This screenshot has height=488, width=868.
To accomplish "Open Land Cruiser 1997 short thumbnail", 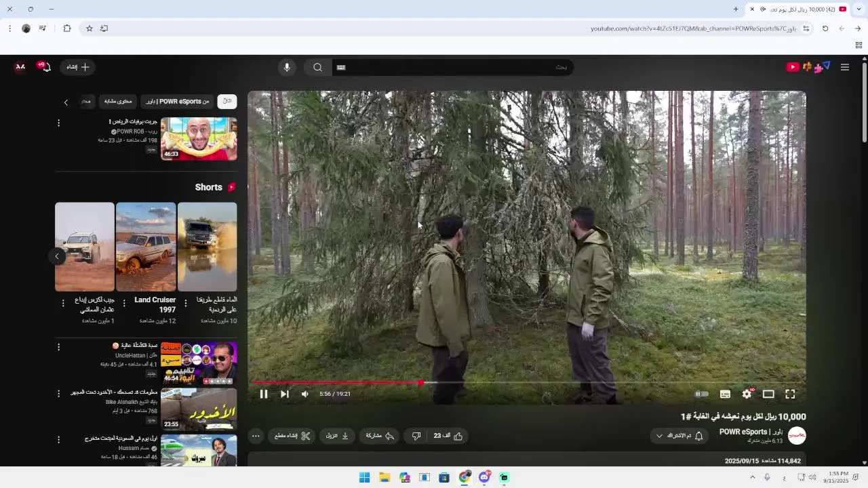I will 146,247.
